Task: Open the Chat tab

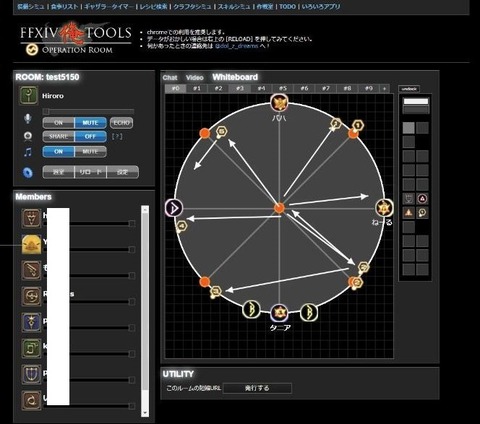Action: 170,78
